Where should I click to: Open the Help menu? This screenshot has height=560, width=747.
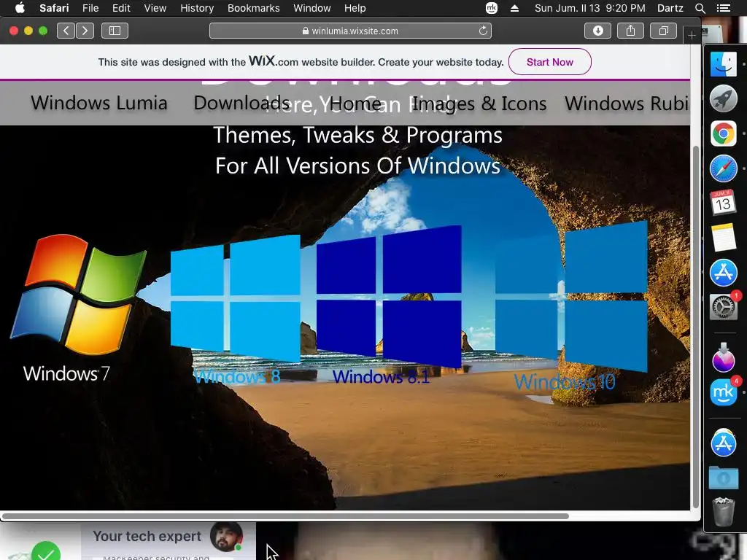pos(355,8)
